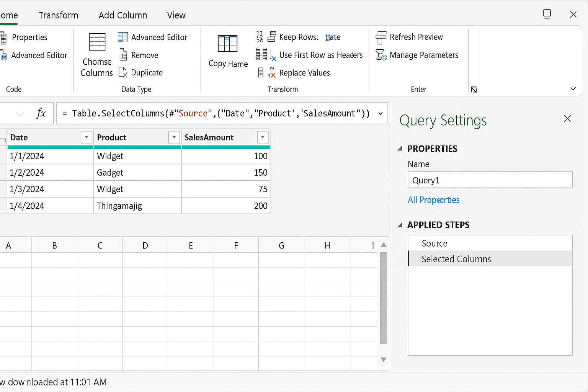This screenshot has height=392, width=588.
Task: Click the cell containing 1/2/2024
Action: 50,173
